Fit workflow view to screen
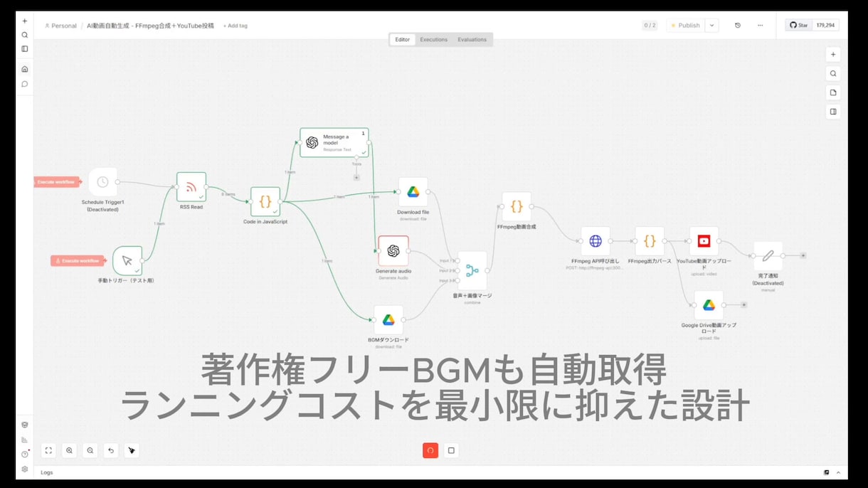 [x=48, y=450]
